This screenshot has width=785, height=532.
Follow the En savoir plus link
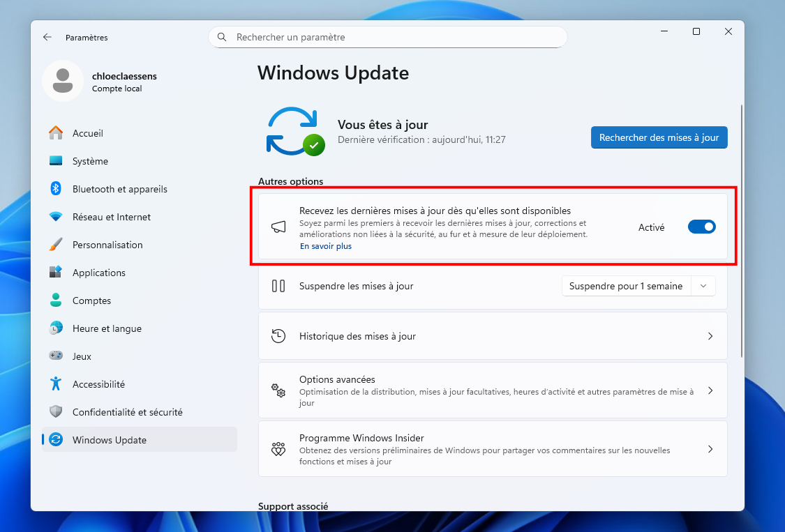(x=326, y=246)
